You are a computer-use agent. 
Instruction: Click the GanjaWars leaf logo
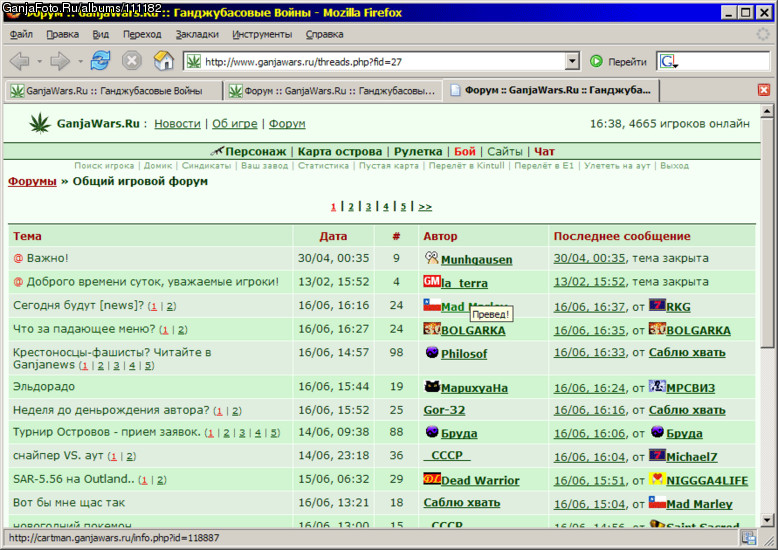(x=40, y=123)
